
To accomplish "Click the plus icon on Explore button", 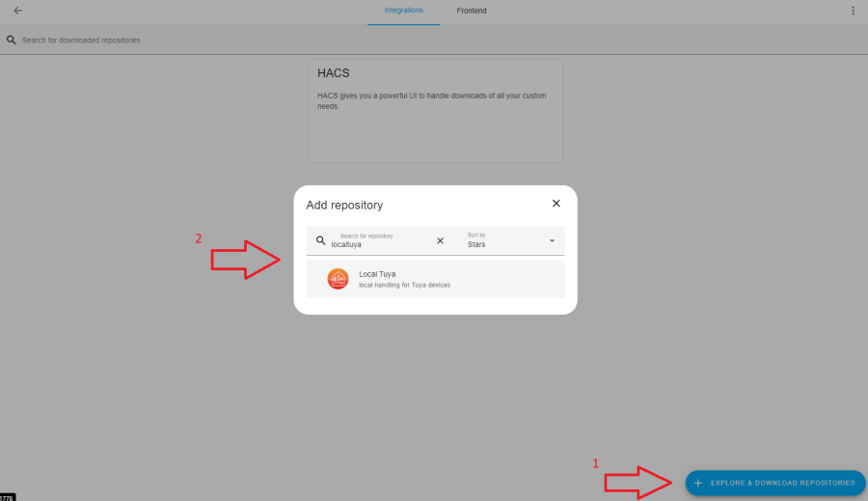I will (698, 483).
